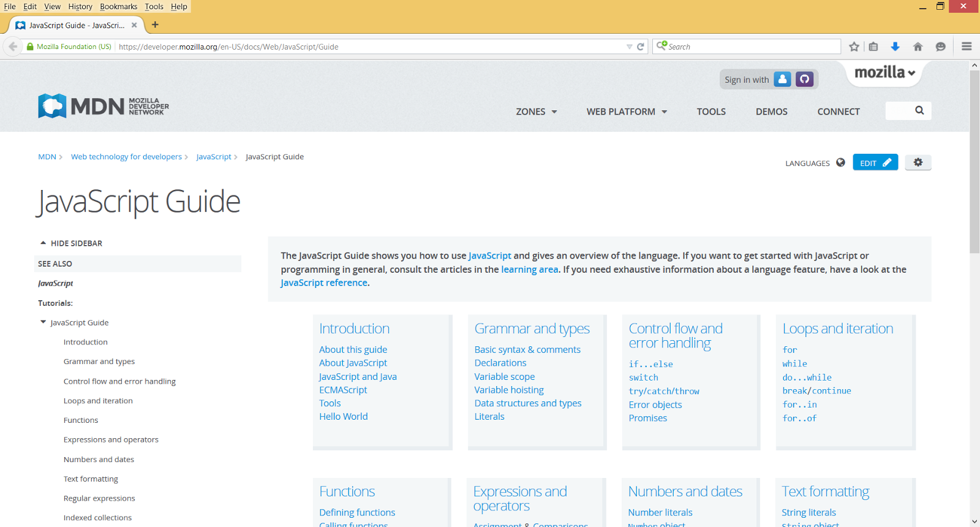Open the Variable hoisting link
The image size is (980, 527).
(509, 390)
